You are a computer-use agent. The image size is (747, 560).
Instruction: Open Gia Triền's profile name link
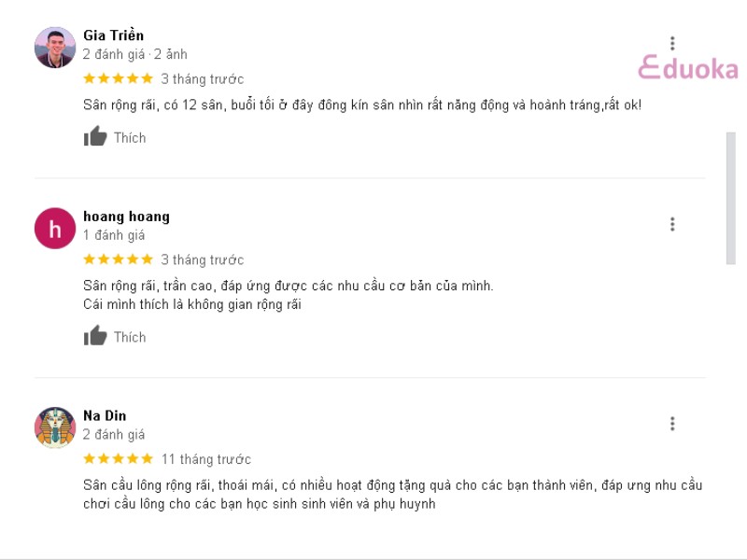(x=113, y=35)
